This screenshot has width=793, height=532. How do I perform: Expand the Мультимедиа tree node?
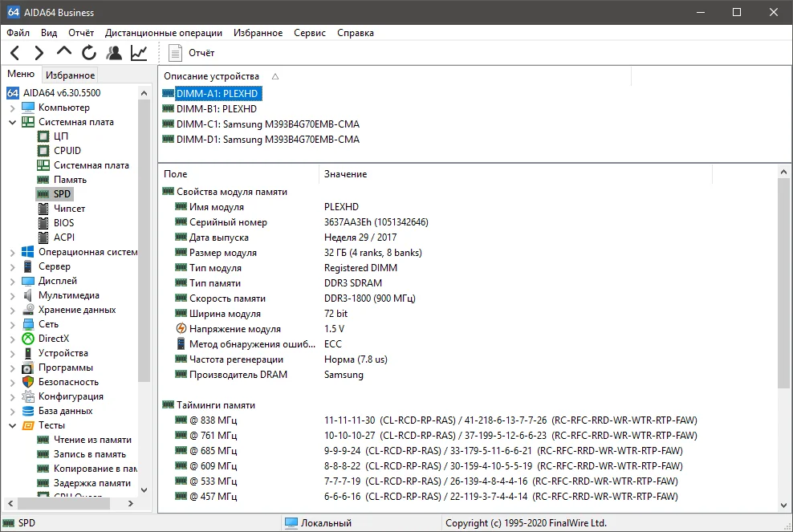[13, 295]
